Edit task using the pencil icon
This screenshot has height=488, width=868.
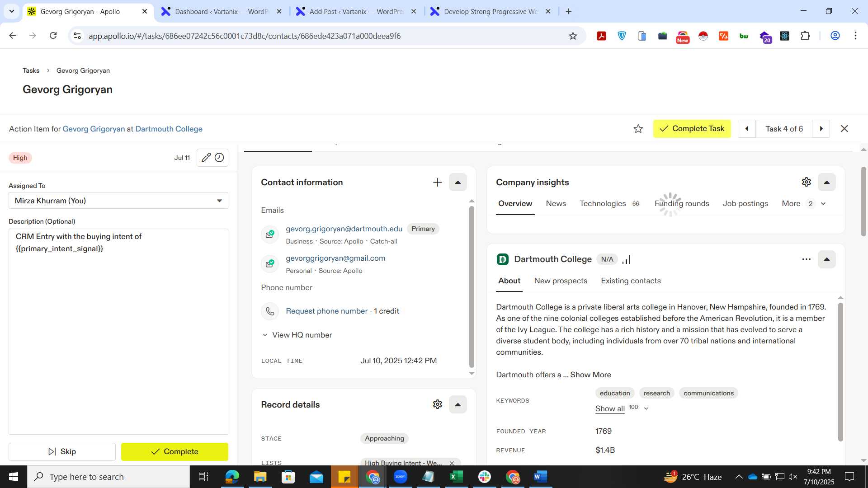pyautogui.click(x=206, y=158)
